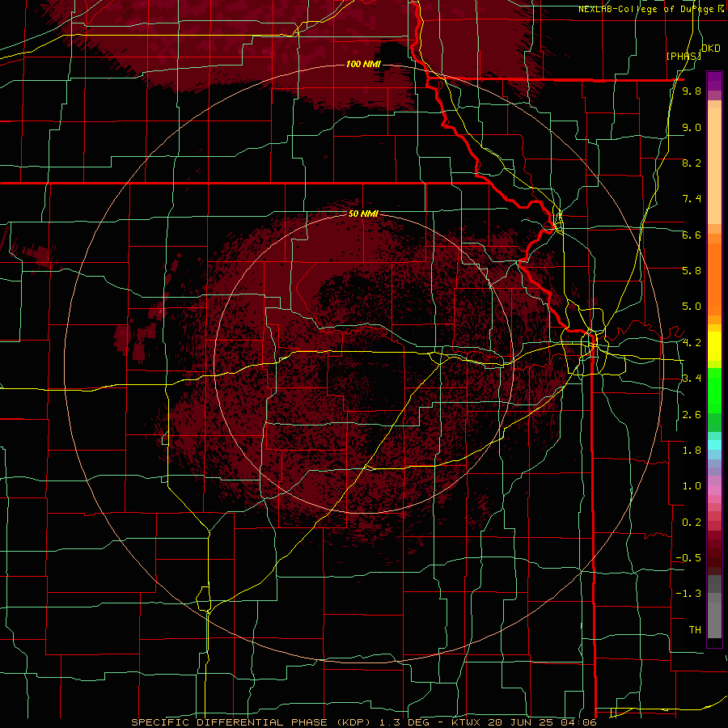This screenshot has width=728, height=728.
Task: Click the yellow segment of the color bar
Action: point(714,346)
